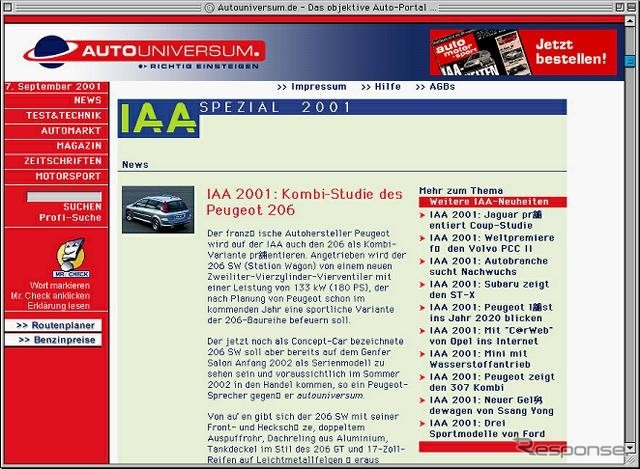Open Subaru zeigt den ST-X link
This screenshot has height=469, width=640.
point(489,289)
